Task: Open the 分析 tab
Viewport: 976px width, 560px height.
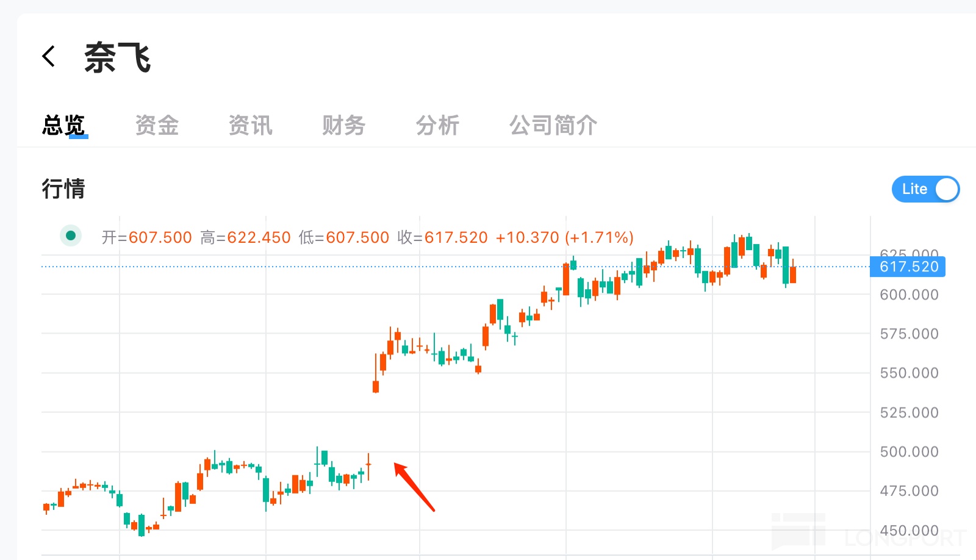Action: click(437, 126)
